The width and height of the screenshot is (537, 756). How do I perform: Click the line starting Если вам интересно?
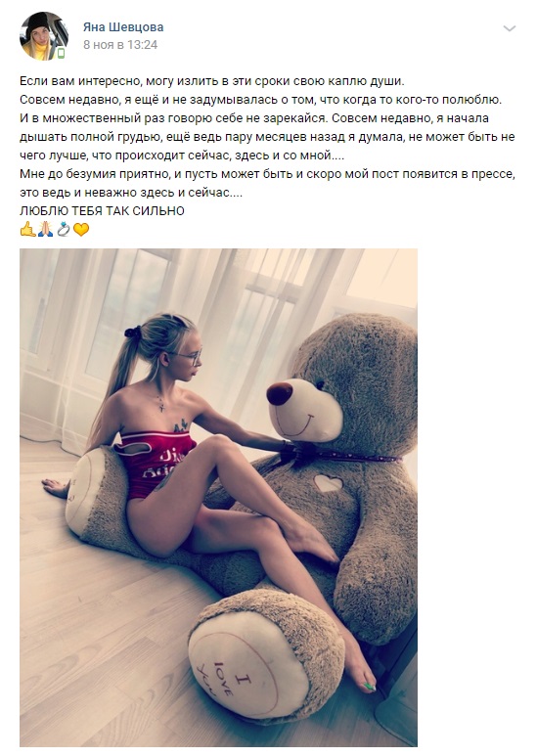click(x=212, y=81)
